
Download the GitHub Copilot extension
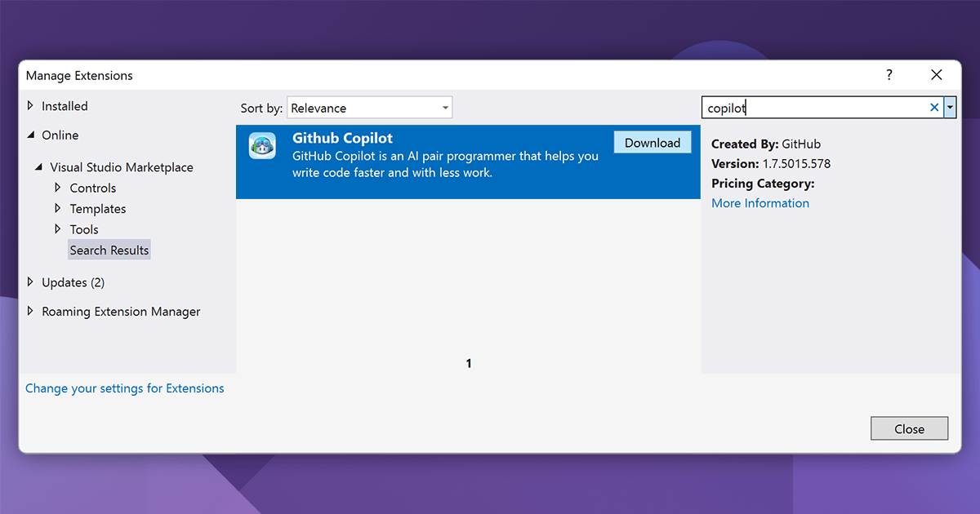tap(652, 142)
